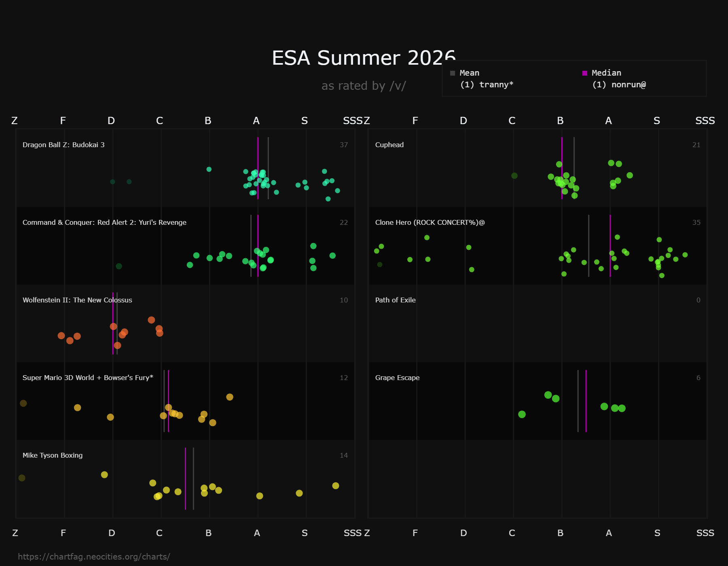Image resolution: width=728 pixels, height=566 pixels.
Task: Click the gray mean line in Mike Tyson Boxing row
Action: tap(193, 479)
